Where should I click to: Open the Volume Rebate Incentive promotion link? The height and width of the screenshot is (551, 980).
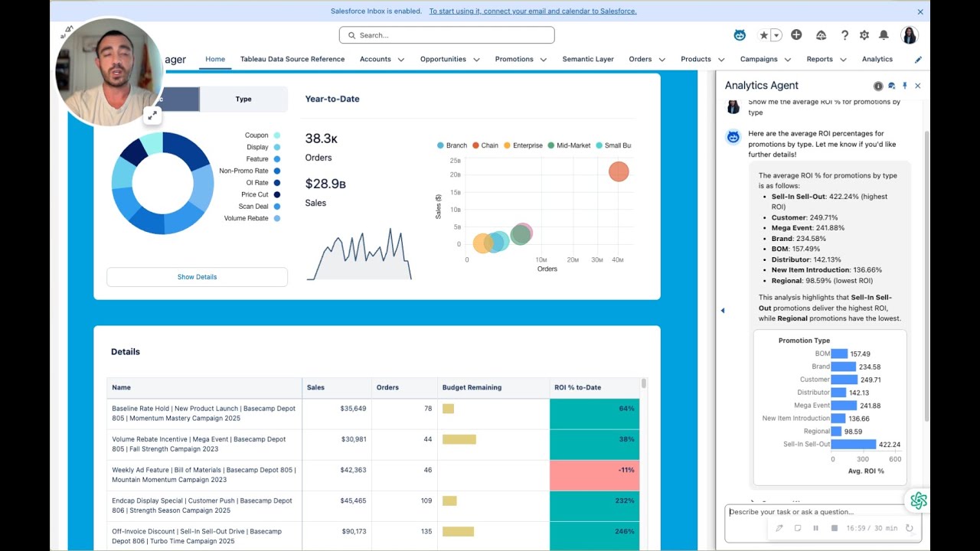pyautogui.click(x=198, y=444)
